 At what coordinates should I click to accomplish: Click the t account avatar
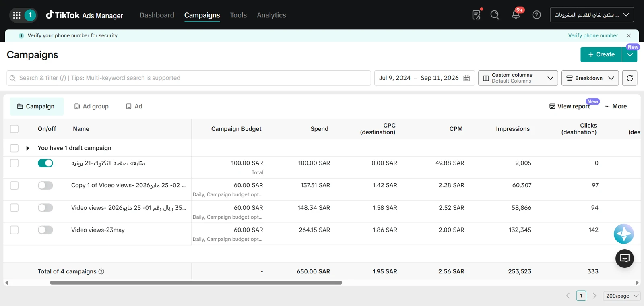point(30,15)
